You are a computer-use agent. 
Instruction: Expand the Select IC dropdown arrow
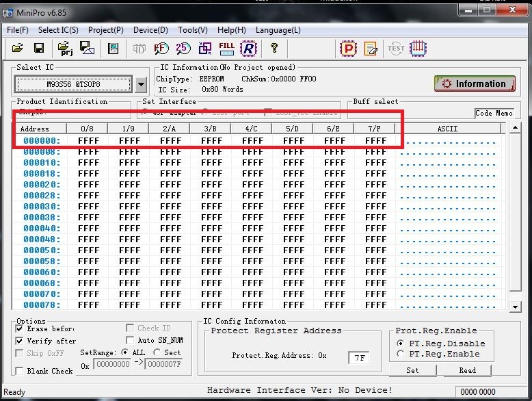pyautogui.click(x=141, y=84)
